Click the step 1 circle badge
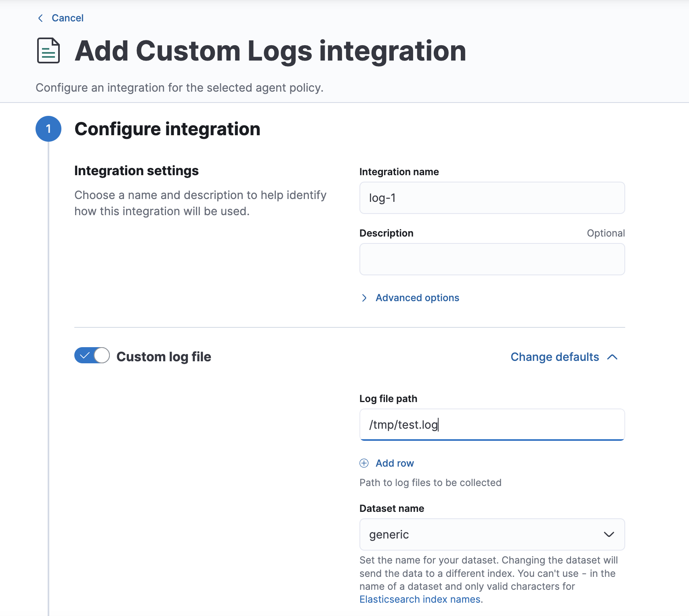Viewport: 689px width, 616px height. [x=48, y=129]
